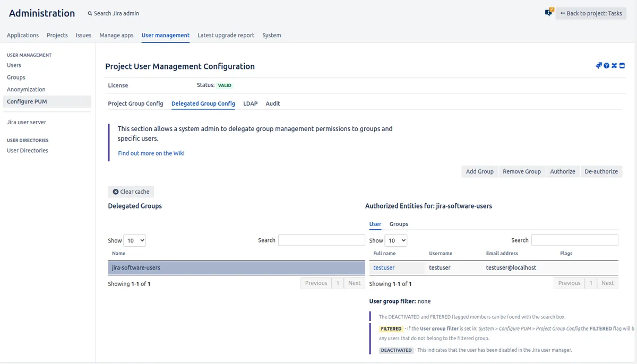Open the blue question mark help icon
The height and width of the screenshot is (364, 637).
pos(606,66)
